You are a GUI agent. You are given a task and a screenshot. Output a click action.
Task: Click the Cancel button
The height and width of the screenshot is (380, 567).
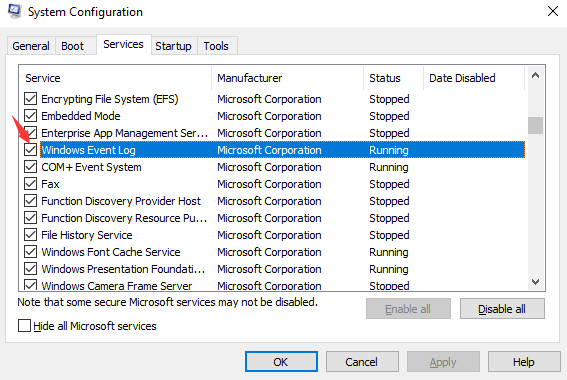click(x=362, y=362)
